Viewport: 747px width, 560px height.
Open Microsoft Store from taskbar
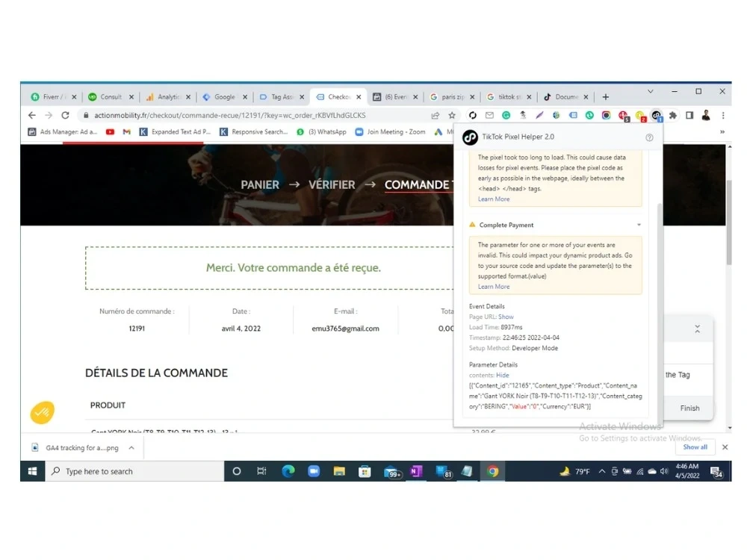pos(365,471)
